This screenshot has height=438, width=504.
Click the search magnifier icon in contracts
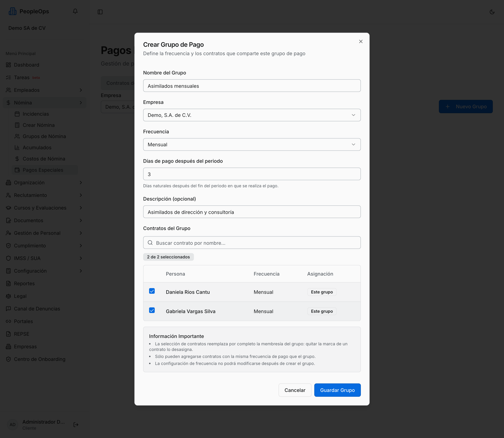coord(150,243)
